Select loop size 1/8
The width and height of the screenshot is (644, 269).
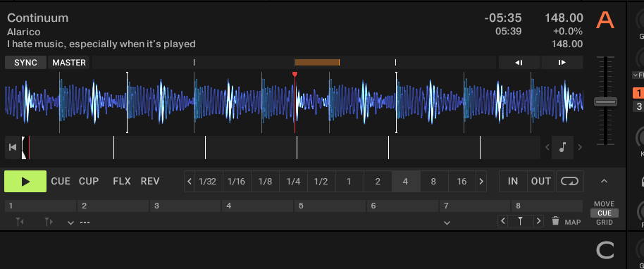(265, 182)
